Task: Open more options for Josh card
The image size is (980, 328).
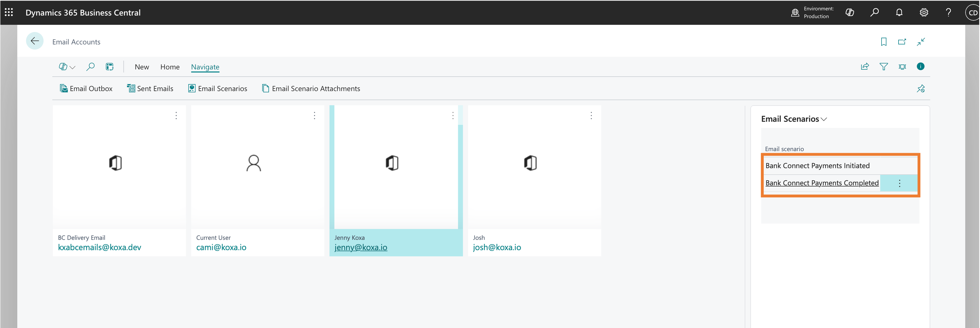Action: pos(591,116)
